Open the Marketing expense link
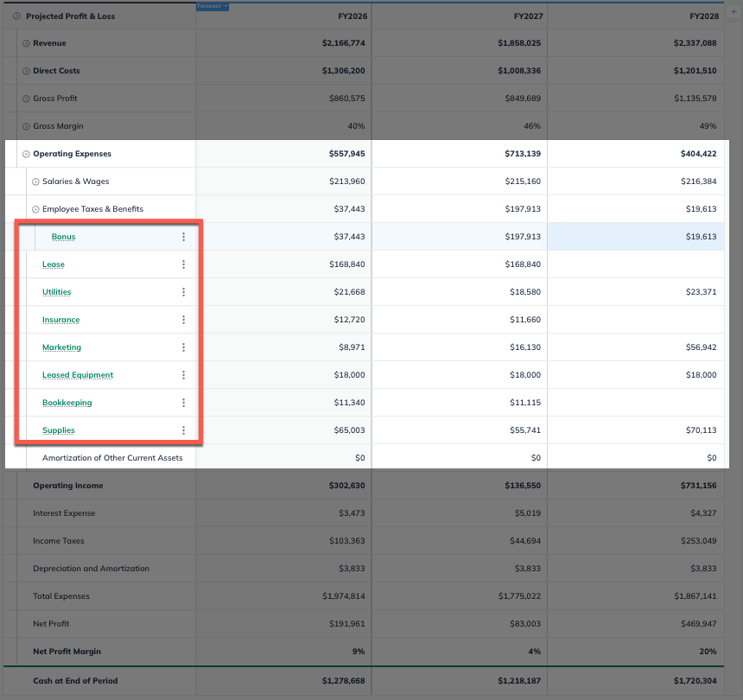This screenshot has height=700, width=743. [x=61, y=347]
